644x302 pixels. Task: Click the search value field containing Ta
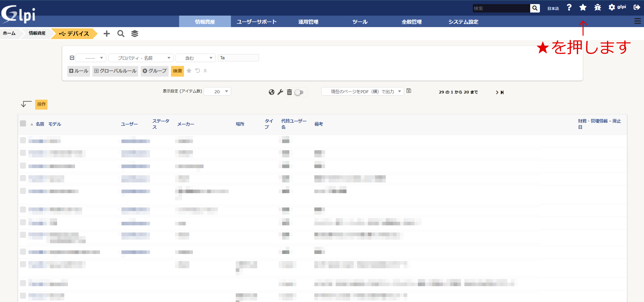coord(238,58)
